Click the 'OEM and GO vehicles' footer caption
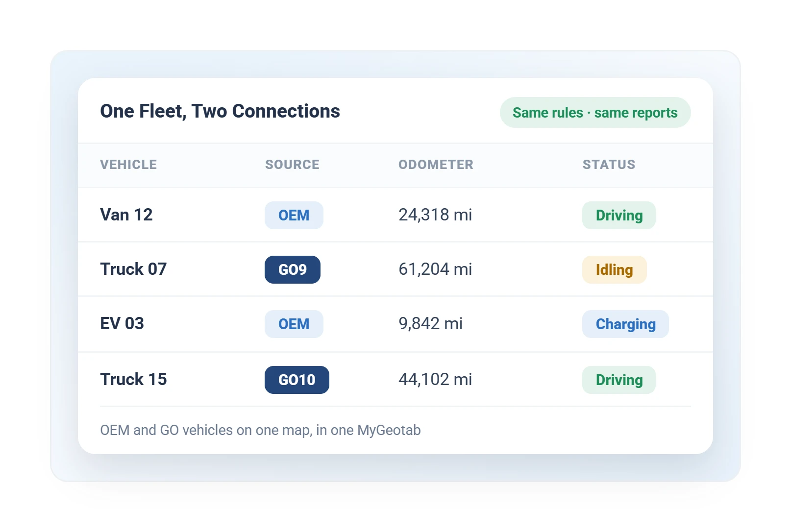The image size is (791, 532). click(260, 430)
